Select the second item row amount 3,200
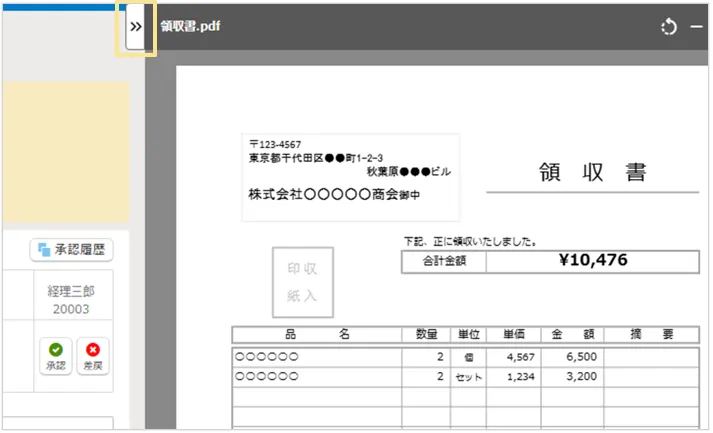713x433 pixels. [x=573, y=377]
